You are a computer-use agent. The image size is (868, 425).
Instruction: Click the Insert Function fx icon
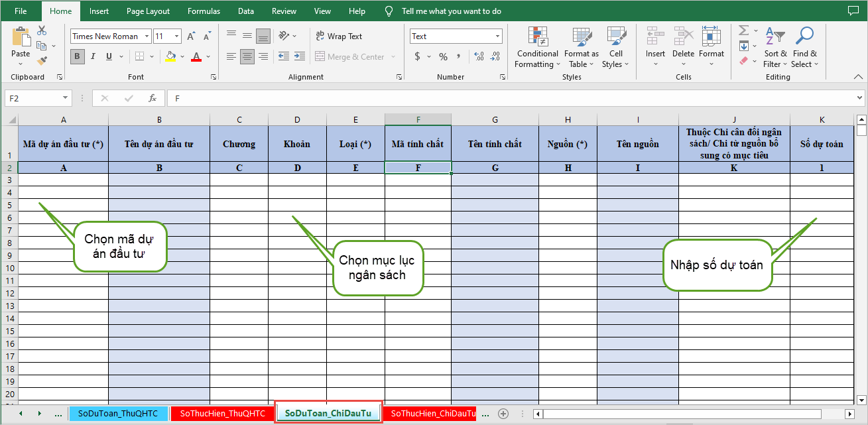[152, 98]
